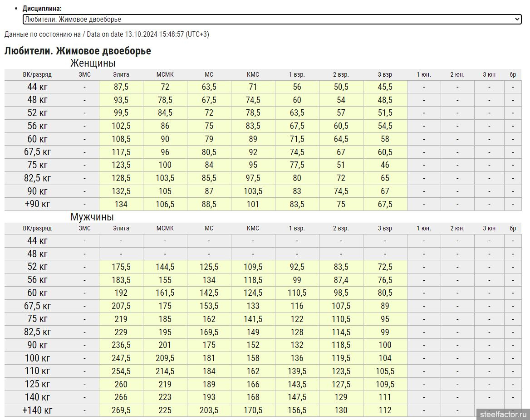
Task: Click the steelfactor.ru link badge
Action: click(x=504, y=414)
